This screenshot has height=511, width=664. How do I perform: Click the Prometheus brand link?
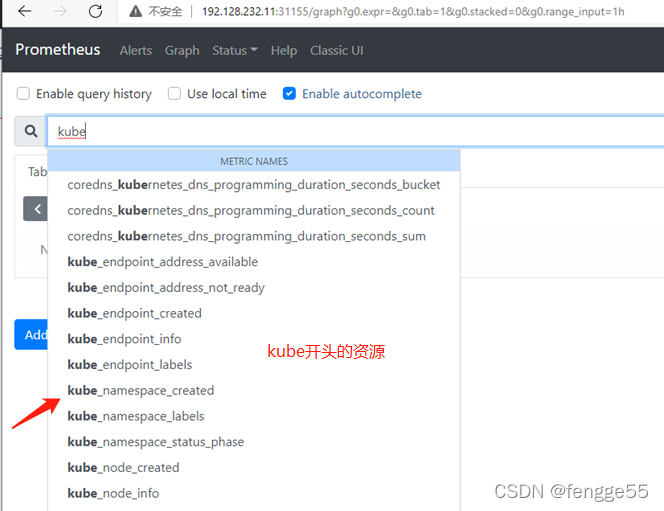(x=58, y=50)
